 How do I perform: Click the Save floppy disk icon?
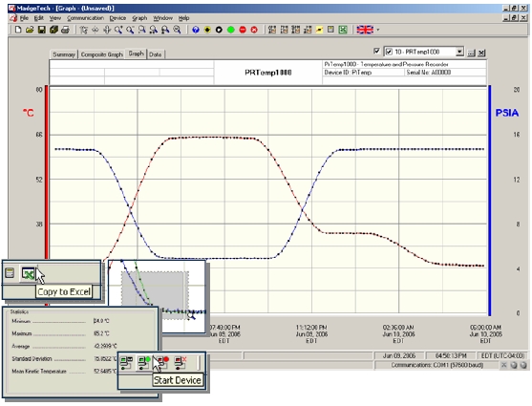click(x=42, y=30)
